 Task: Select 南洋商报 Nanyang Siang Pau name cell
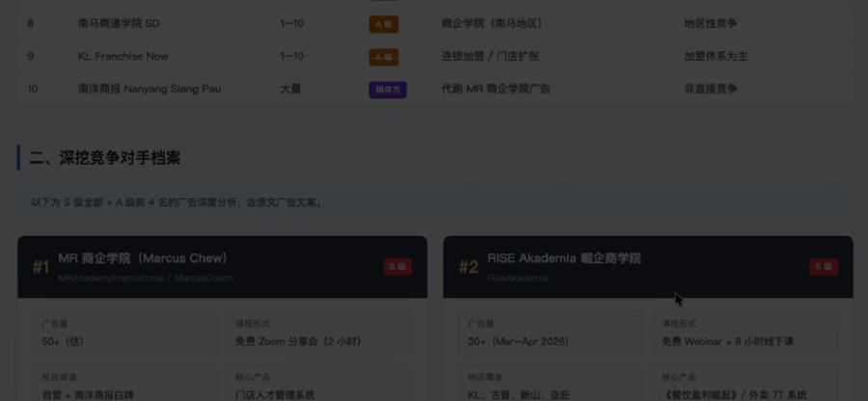pos(149,89)
